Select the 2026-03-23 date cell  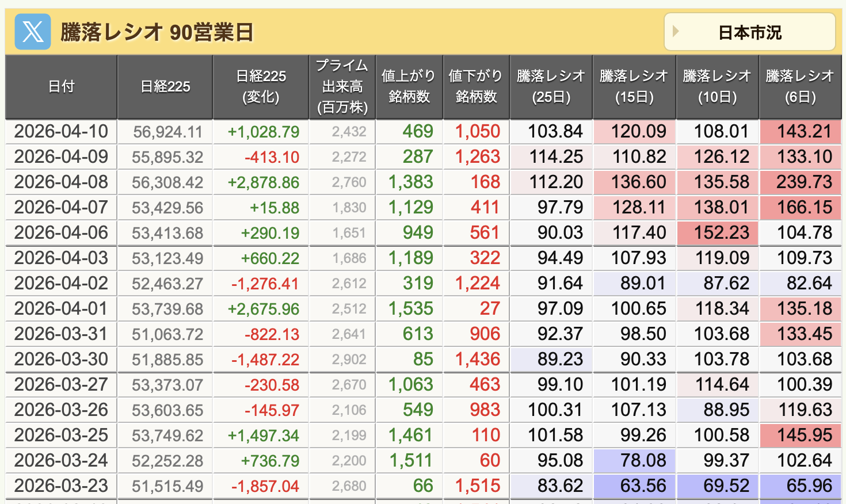click(x=61, y=486)
